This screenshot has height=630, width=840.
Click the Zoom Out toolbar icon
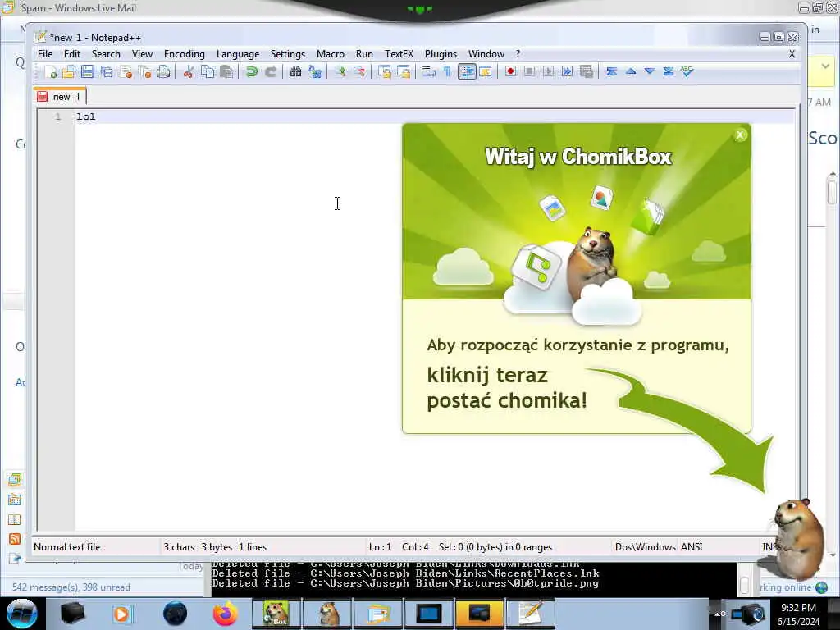359,71
